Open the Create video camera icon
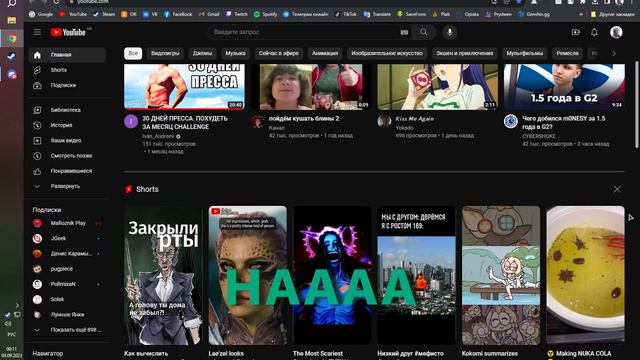The image size is (640, 360). click(x=576, y=32)
